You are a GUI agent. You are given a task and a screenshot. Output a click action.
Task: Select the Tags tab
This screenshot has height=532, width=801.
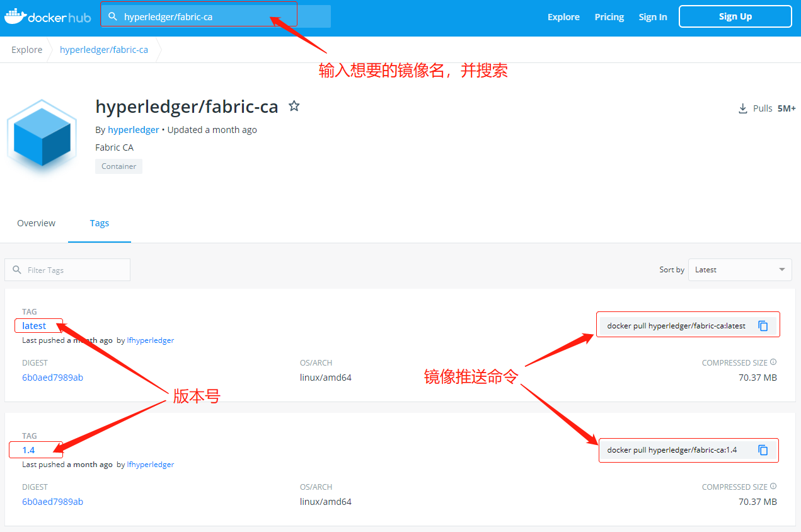point(100,223)
